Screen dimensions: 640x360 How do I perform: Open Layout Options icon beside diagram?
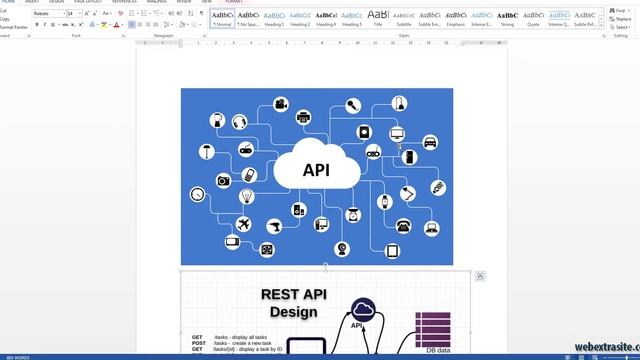[x=480, y=276]
